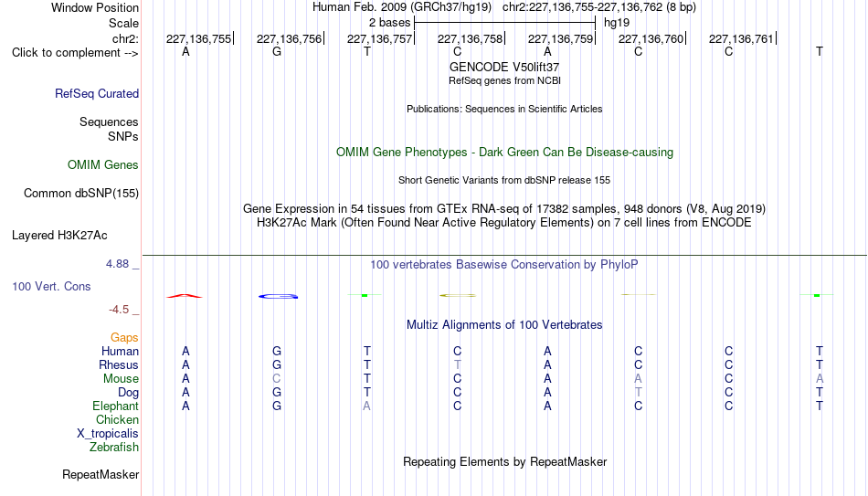
Task: Click the Sequences track label
Action: click(x=109, y=121)
